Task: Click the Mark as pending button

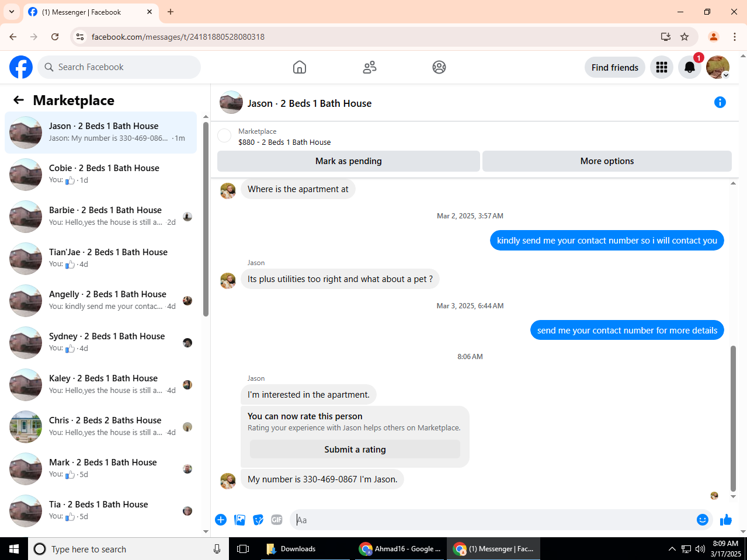Action: click(349, 161)
